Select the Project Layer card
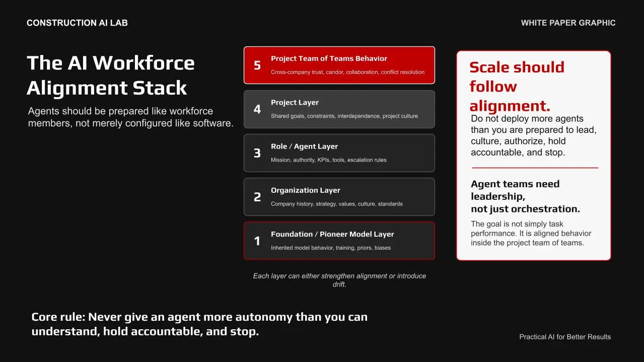Viewport: 644px width, 362px height. coord(339,109)
